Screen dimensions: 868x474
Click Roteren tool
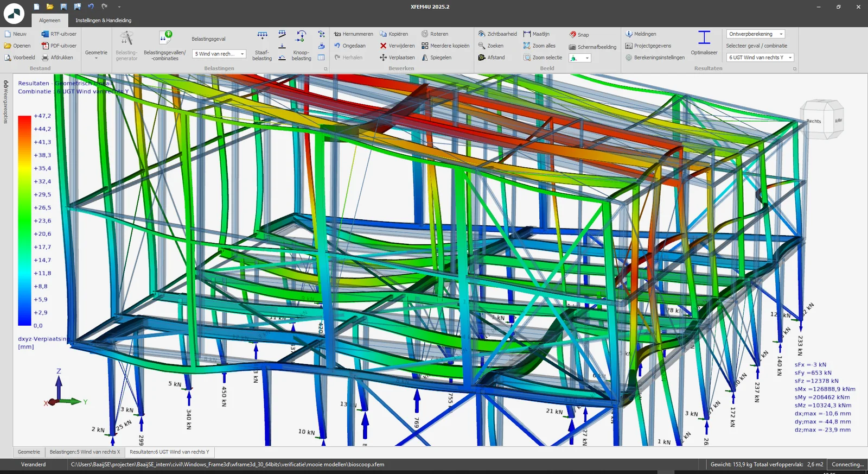435,34
